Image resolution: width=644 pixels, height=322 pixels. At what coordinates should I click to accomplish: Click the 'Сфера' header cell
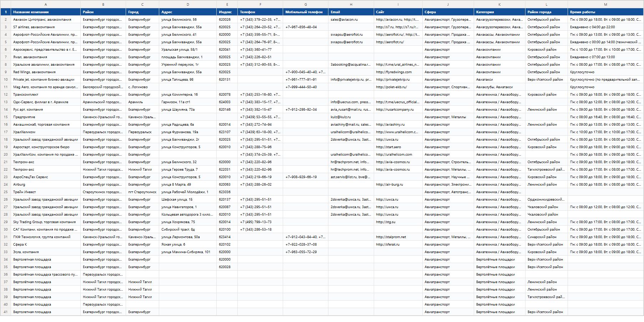click(x=448, y=12)
